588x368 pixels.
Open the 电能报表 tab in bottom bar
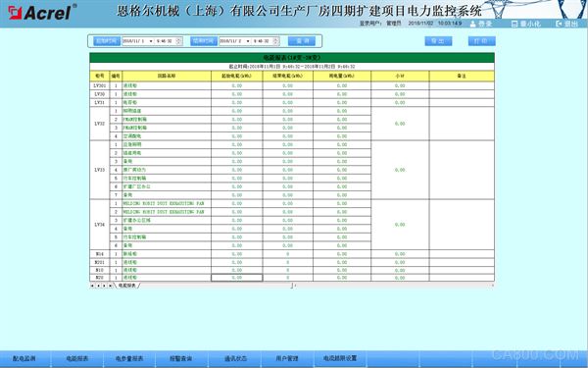click(77, 359)
